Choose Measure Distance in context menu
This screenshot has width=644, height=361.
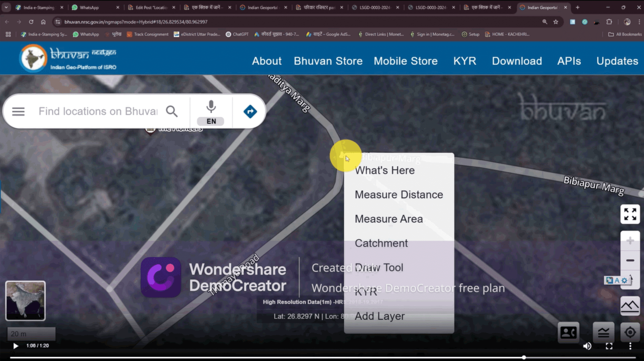399,195
